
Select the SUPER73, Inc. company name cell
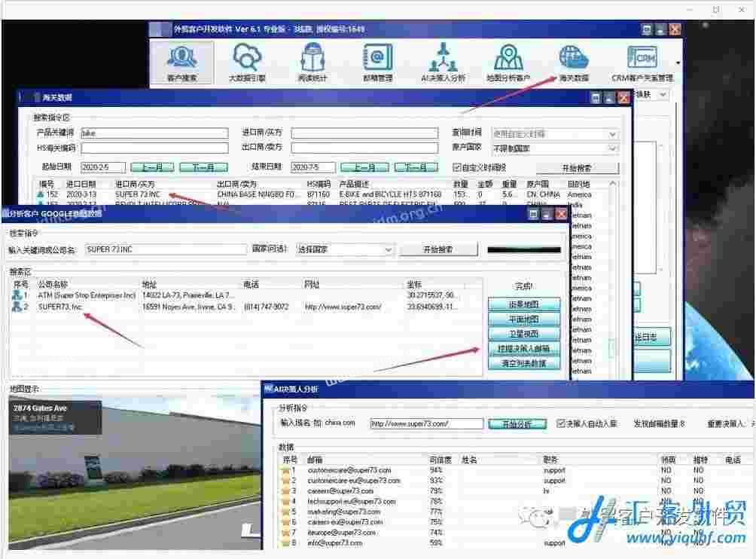pyautogui.click(x=61, y=307)
